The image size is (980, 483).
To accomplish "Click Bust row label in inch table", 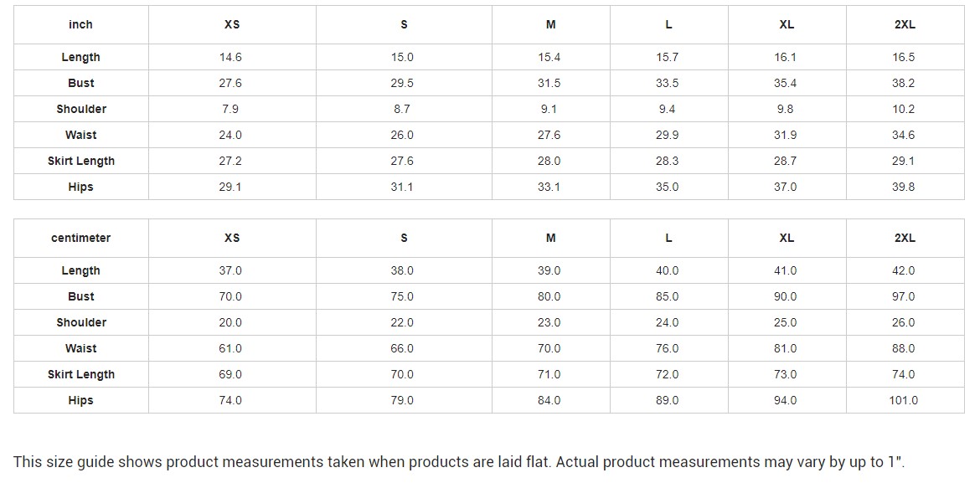I will 80,83.
